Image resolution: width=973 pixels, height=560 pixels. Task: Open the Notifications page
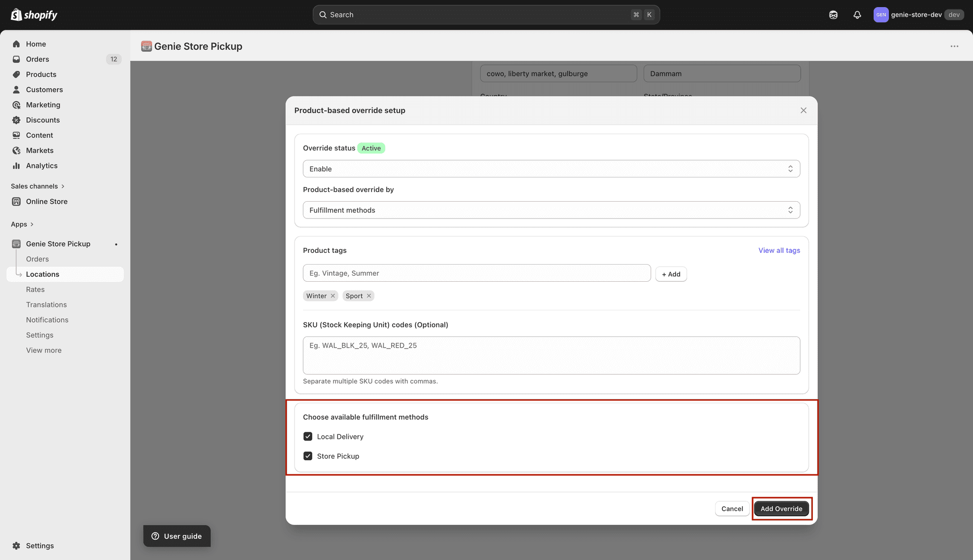pyautogui.click(x=47, y=320)
